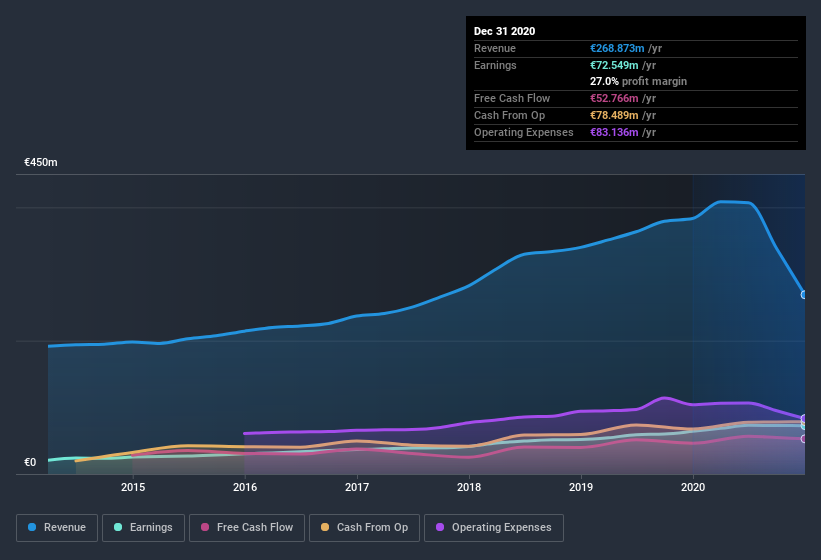Select the 2020 x-axis label
This screenshot has height=560, width=821.
coord(693,487)
